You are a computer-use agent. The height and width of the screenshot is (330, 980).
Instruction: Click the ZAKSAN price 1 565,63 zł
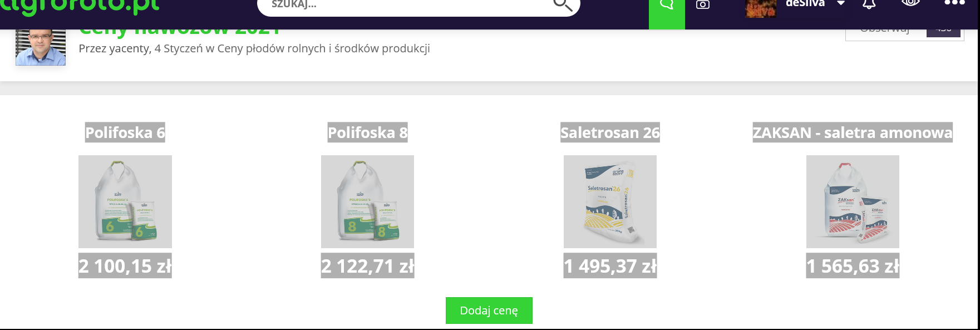(853, 266)
